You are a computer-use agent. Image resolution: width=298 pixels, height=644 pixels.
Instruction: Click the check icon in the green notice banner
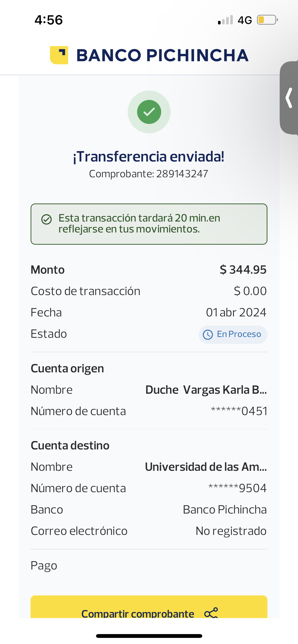[x=47, y=219]
